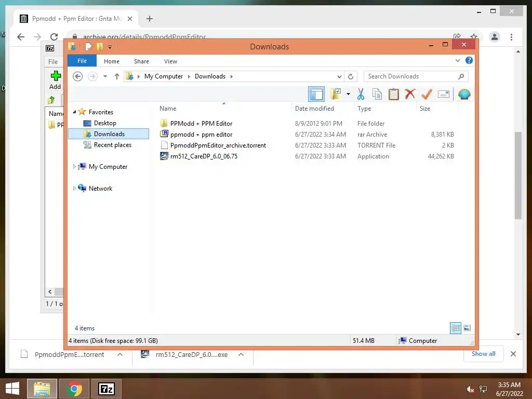
Task: Expand the Network tree node
Action: [74, 188]
